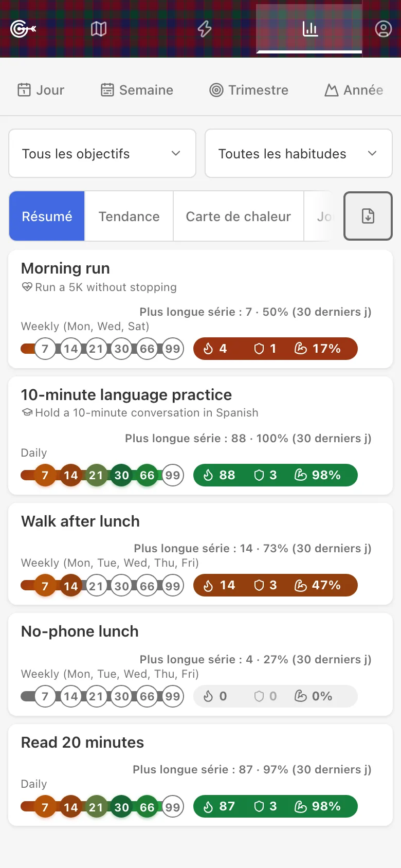Screen dimensions: 401x868
Task: Open the user profile icon
Action: [x=383, y=29]
